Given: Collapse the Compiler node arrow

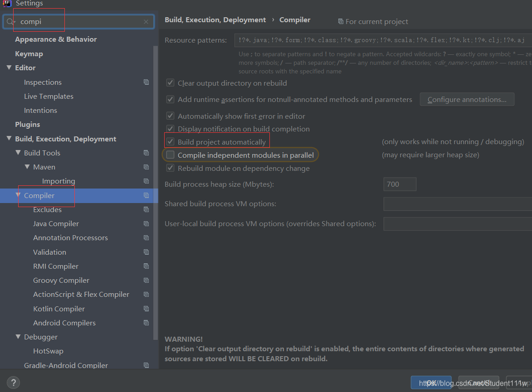Looking at the screenshot, I should point(18,195).
